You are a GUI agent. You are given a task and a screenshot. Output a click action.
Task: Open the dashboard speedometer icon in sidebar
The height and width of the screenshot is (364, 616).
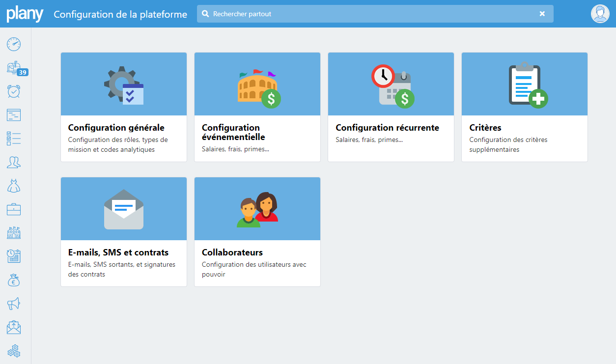[13, 44]
